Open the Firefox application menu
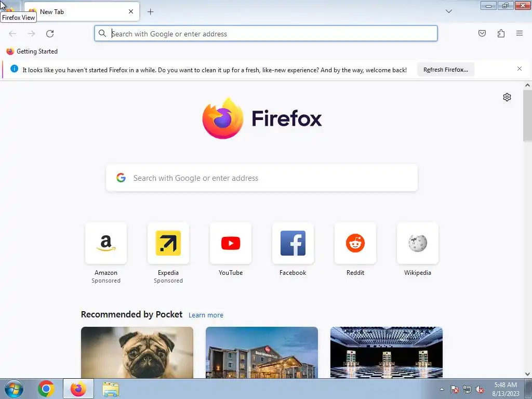 pyautogui.click(x=519, y=33)
